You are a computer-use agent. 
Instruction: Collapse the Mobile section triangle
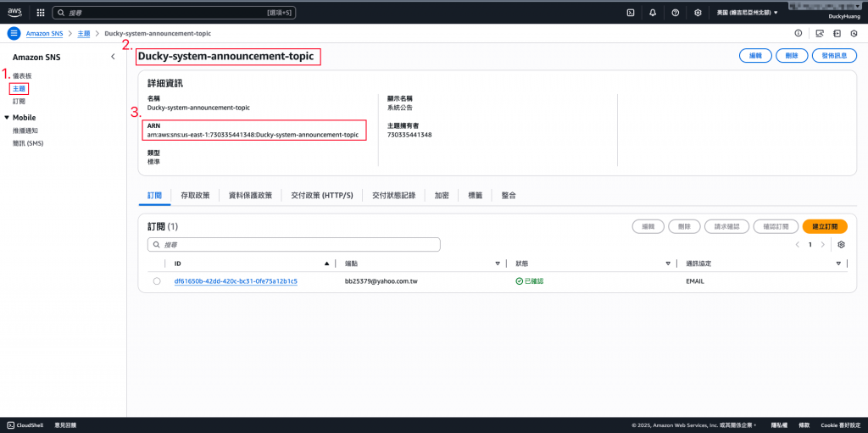7,118
